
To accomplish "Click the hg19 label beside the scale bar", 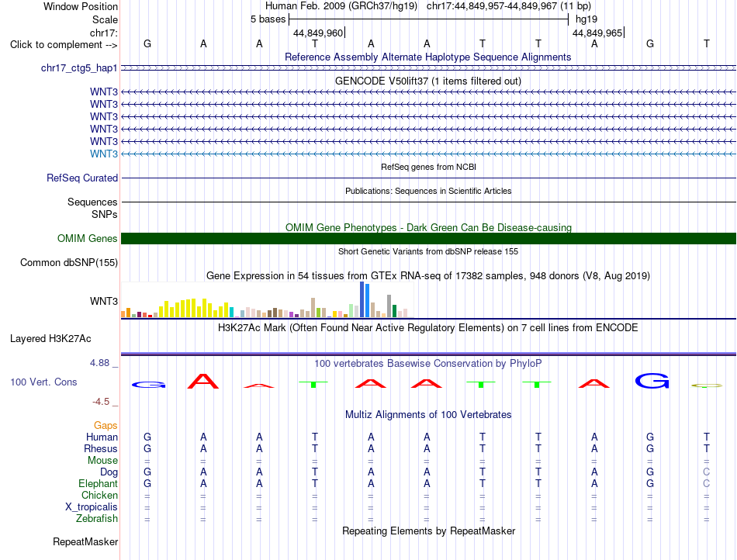I will (586, 19).
